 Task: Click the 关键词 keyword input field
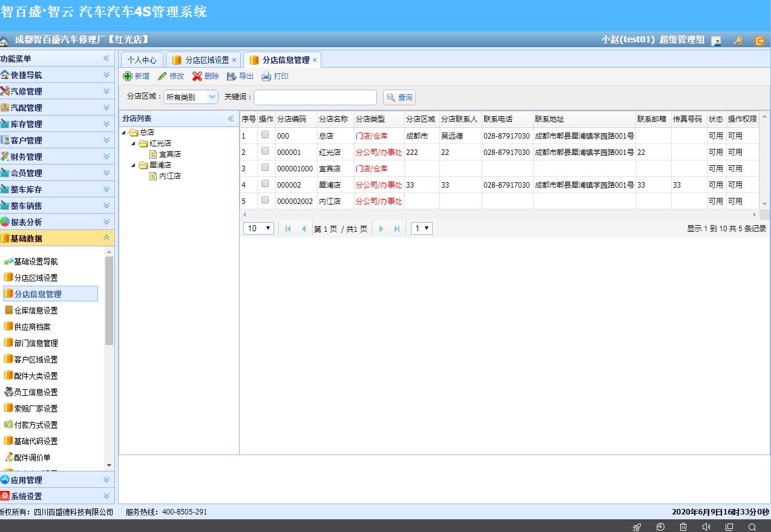[315, 97]
